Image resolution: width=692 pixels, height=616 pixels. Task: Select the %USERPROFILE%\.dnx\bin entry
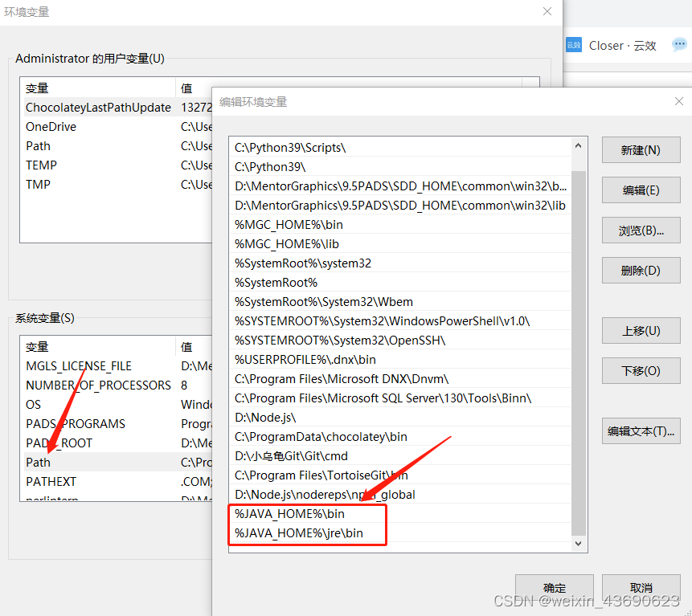(400, 360)
